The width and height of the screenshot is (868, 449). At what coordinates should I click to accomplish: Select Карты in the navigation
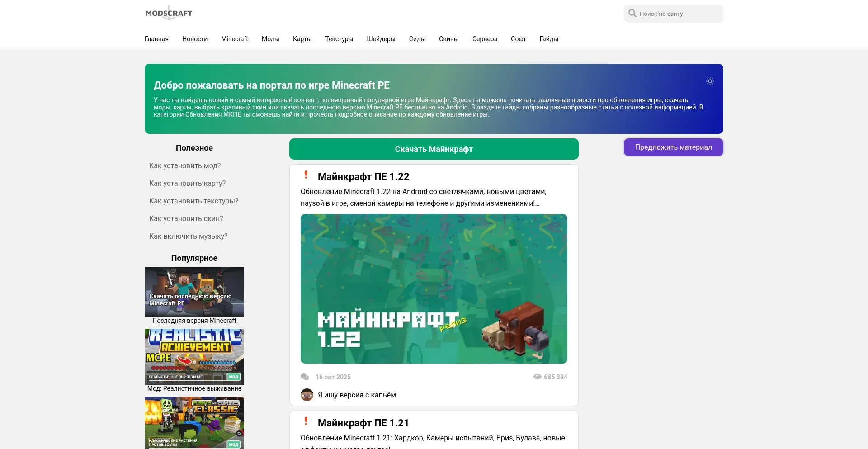[x=302, y=39]
